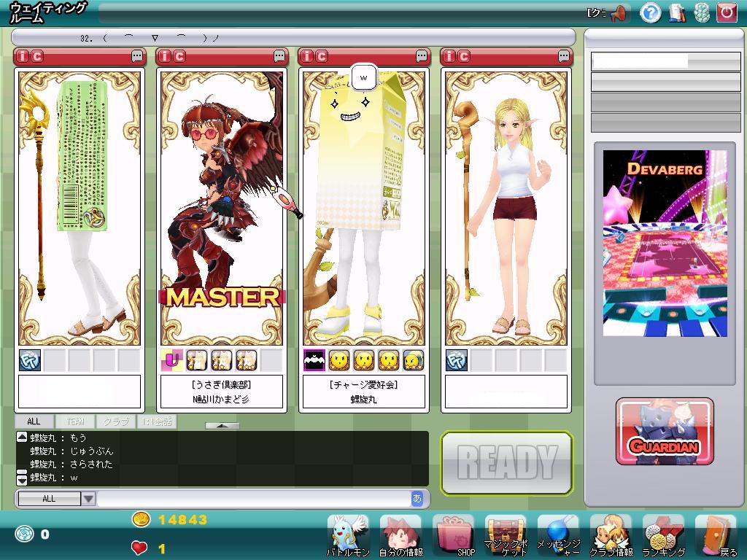
Task: Toggle the あ Japanese input mode button
Action: [417, 499]
